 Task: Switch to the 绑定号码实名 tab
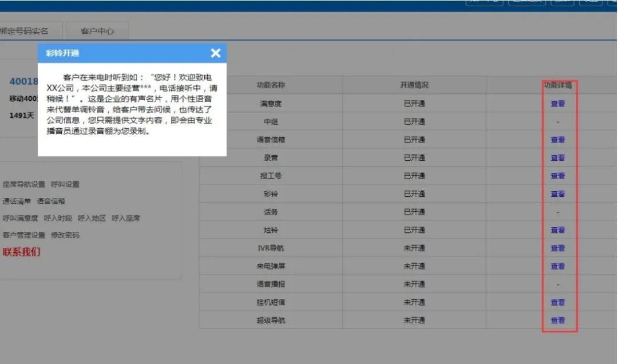coord(24,31)
